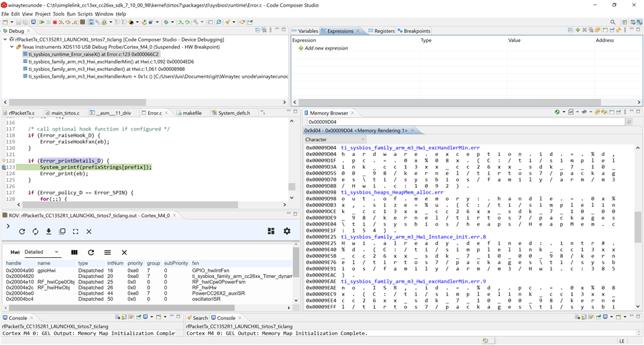Collapse the XDS110 USB Debug Probe node
The height and width of the screenshot is (345, 644).
point(12,47)
